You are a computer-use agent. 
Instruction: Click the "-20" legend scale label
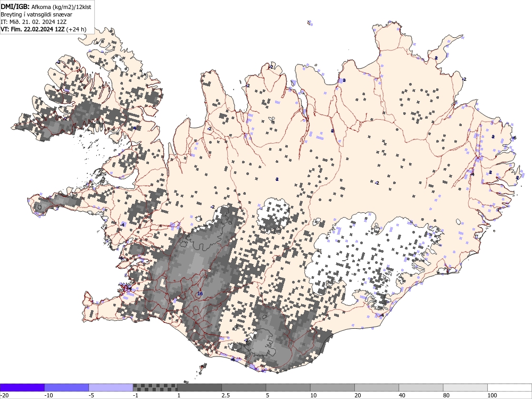[4, 395]
